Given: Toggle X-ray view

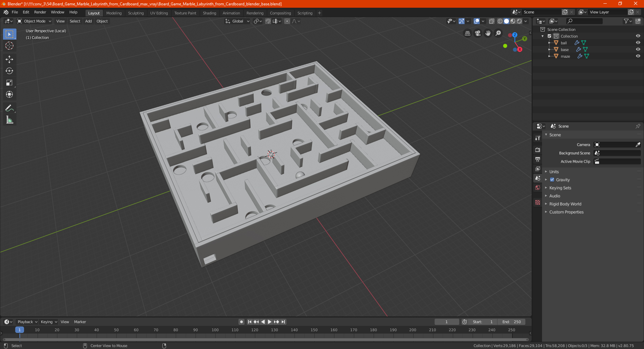Looking at the screenshot, I should [x=491, y=21].
